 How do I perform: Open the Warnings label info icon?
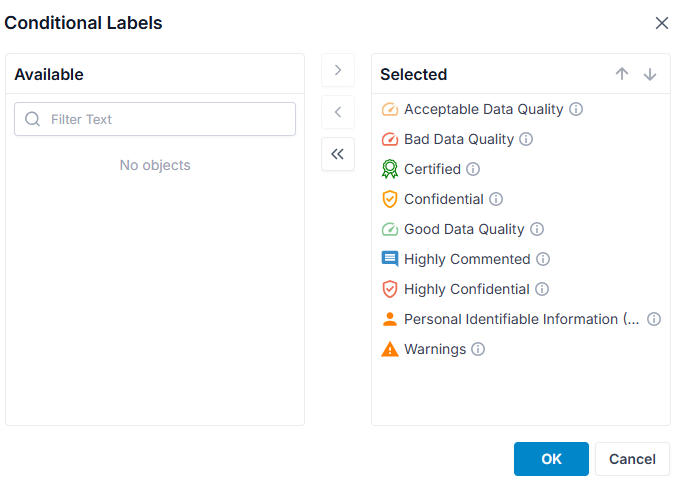[478, 349]
